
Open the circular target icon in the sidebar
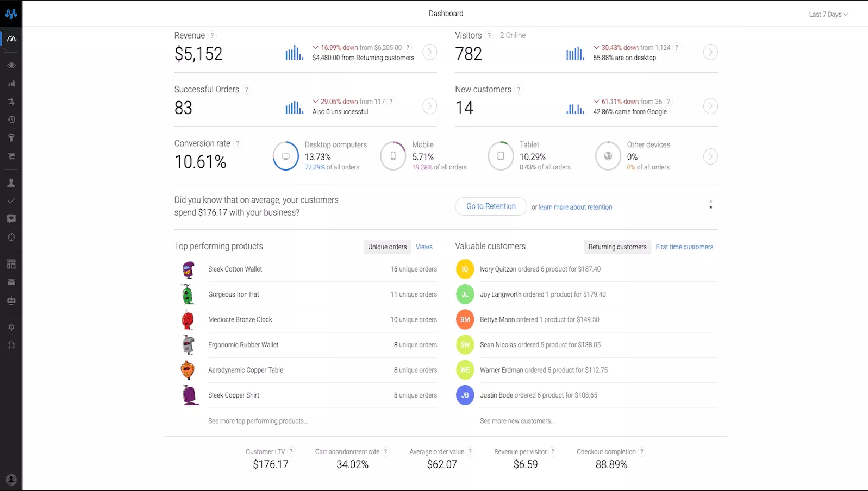pyautogui.click(x=11, y=237)
